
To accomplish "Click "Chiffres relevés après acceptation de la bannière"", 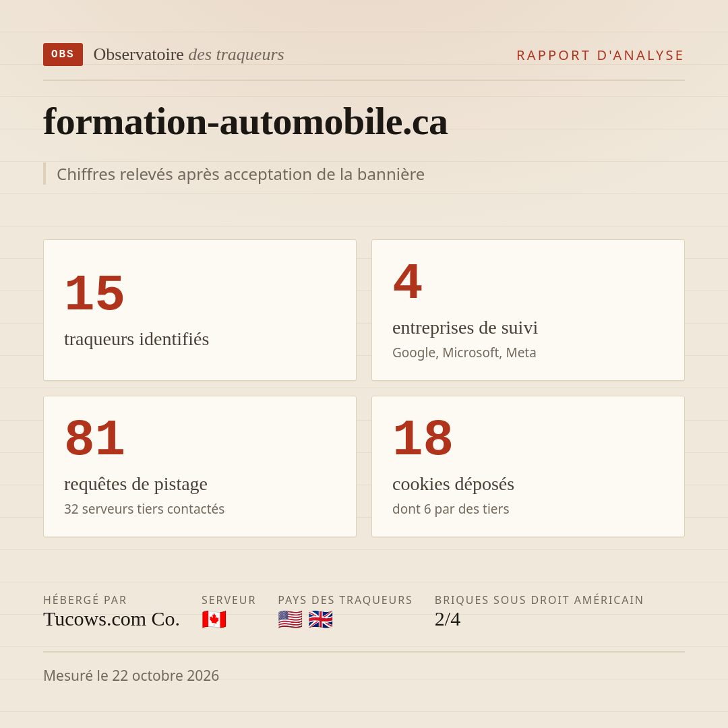I will click(241, 174).
